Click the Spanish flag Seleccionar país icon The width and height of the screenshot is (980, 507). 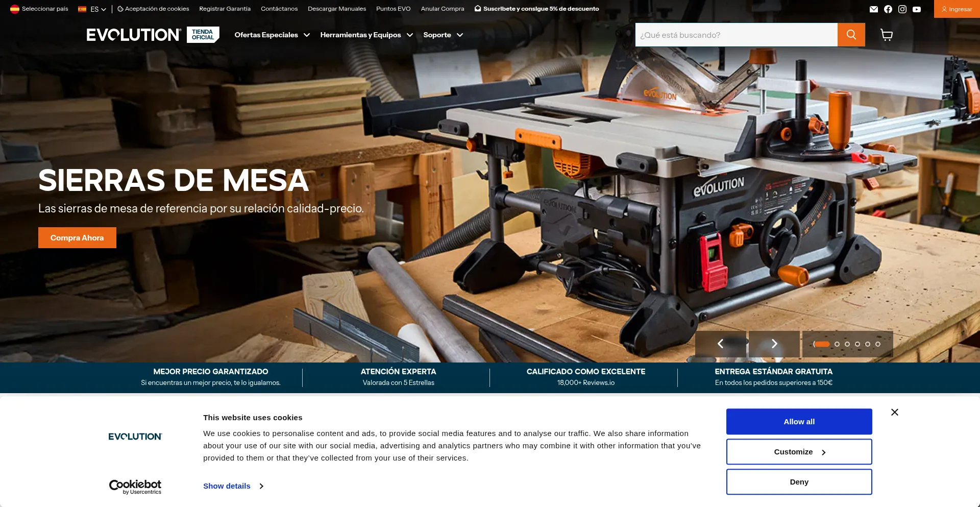pos(15,9)
